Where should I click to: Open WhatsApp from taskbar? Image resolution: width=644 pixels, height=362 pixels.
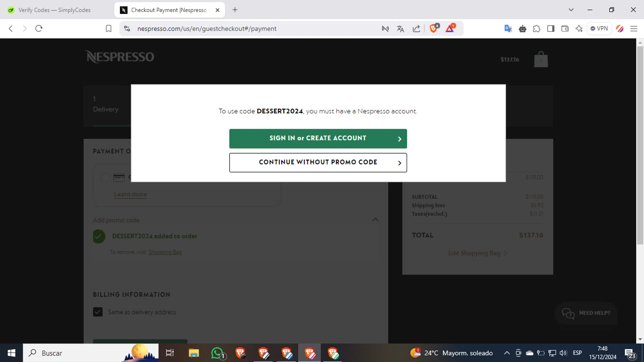click(x=218, y=353)
